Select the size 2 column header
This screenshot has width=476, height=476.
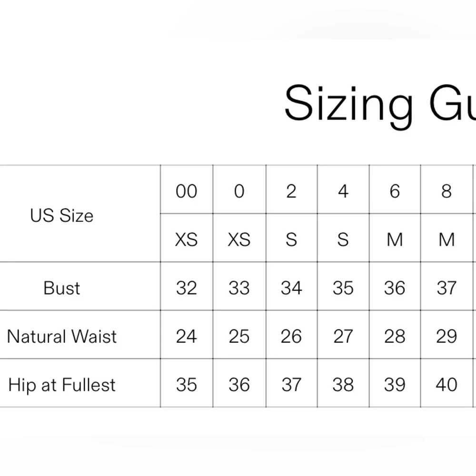coord(291,191)
